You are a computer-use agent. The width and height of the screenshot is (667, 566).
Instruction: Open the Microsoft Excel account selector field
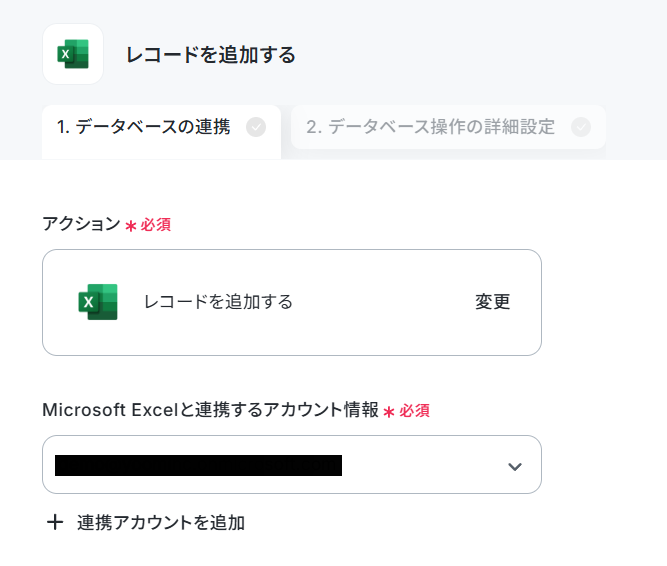(x=292, y=464)
